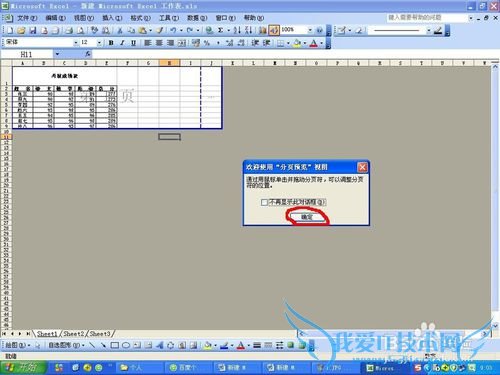Check the 不再显示此对话框 checkbox

[264, 202]
